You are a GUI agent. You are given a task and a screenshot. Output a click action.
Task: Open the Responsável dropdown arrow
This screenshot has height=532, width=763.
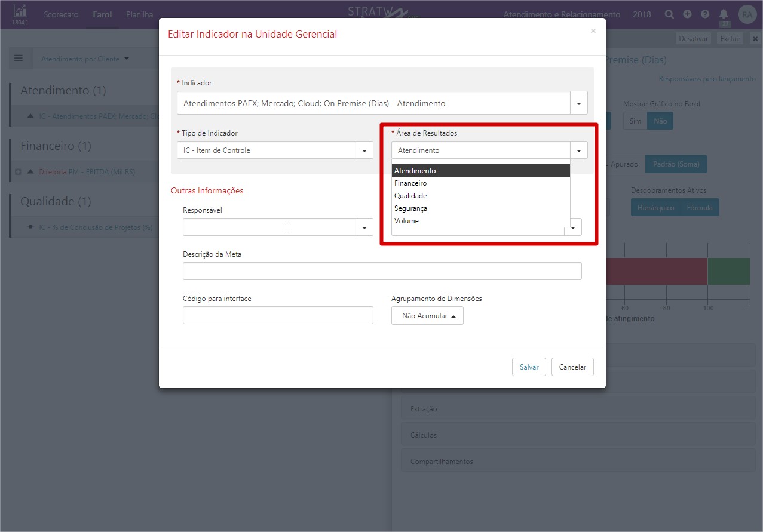364,227
